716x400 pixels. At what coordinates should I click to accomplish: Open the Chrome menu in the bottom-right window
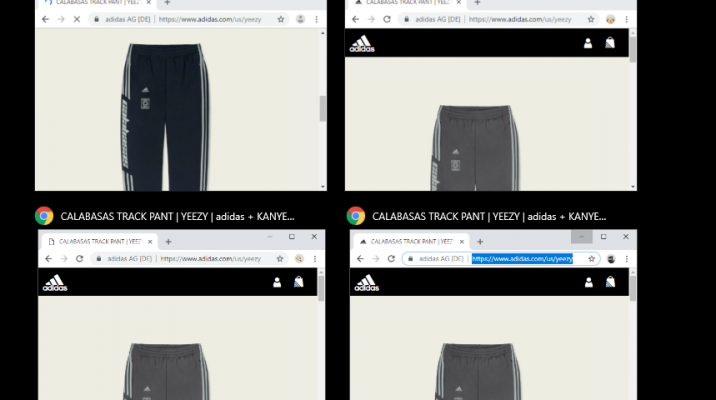[627, 258]
